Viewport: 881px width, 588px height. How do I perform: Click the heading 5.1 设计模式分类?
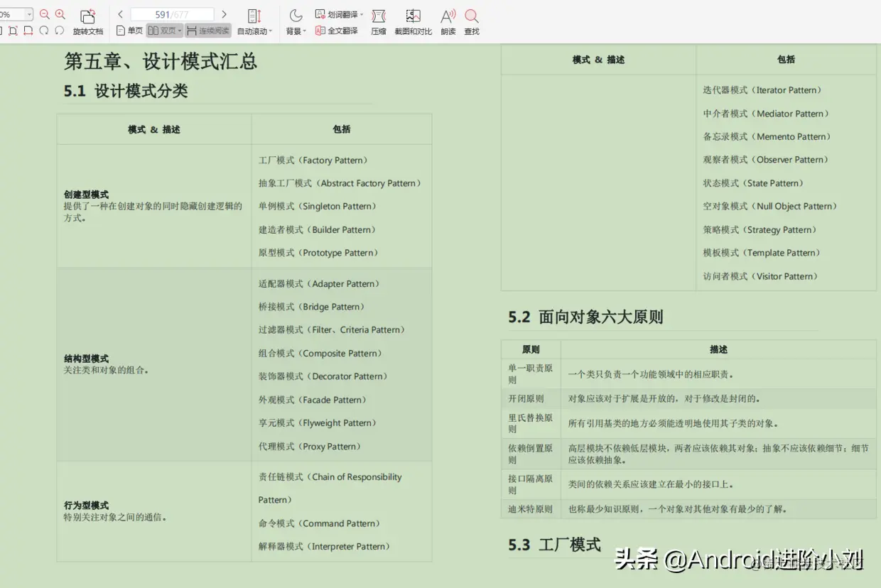(126, 91)
